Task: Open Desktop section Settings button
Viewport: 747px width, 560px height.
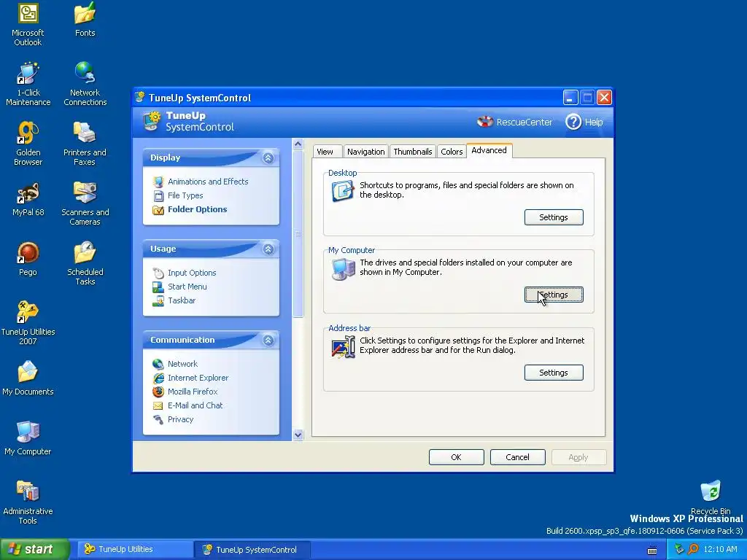Action: click(x=554, y=217)
